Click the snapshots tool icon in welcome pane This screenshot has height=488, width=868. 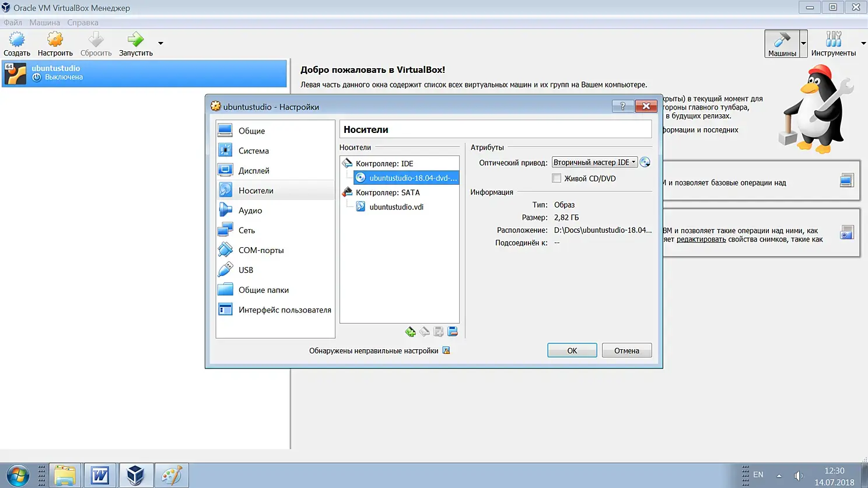[847, 233]
